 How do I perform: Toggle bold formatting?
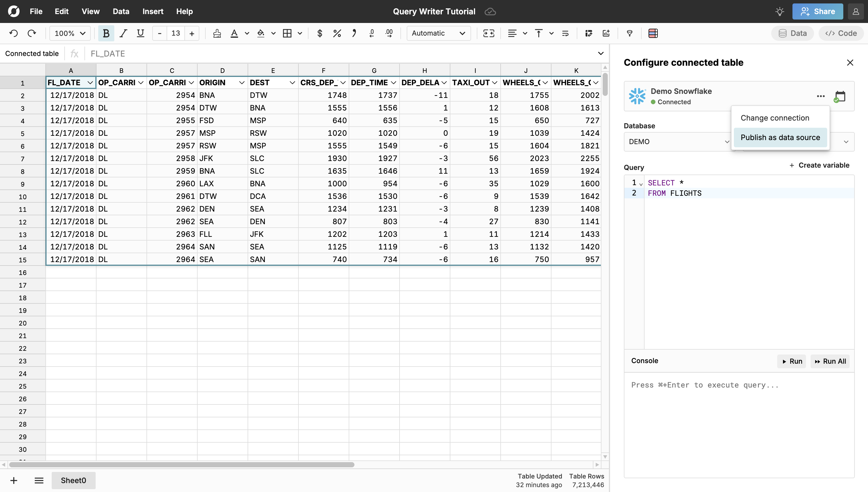(x=106, y=33)
